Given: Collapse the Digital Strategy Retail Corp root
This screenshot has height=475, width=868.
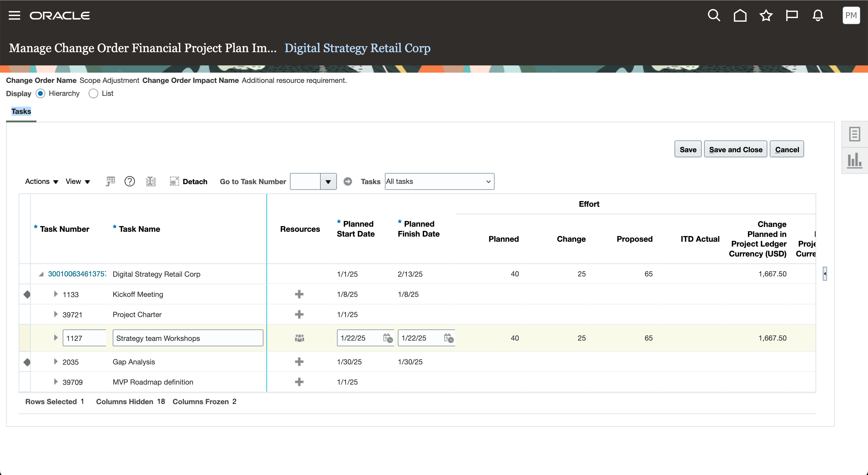Looking at the screenshot, I should click(x=41, y=274).
